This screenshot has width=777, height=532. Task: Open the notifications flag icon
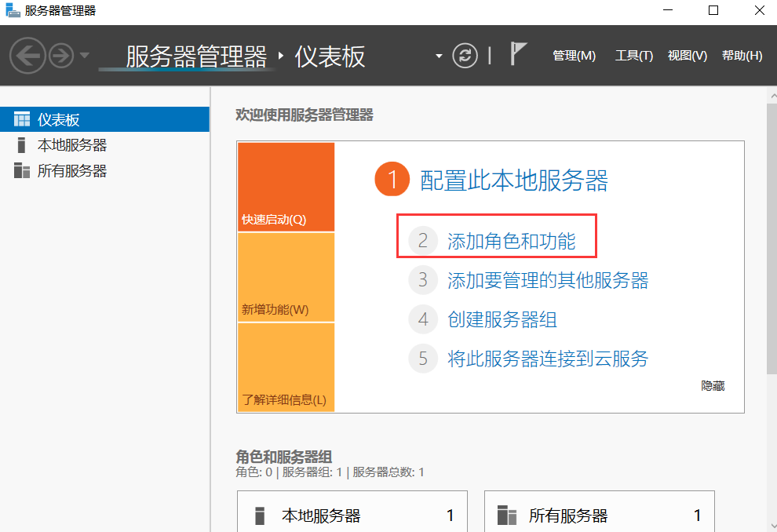pyautogui.click(x=518, y=53)
